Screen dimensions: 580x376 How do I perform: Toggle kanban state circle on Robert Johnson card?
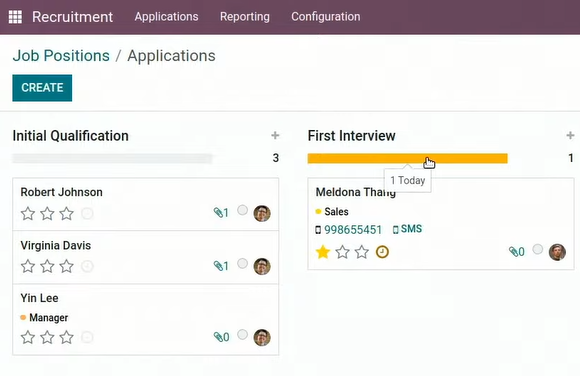pyautogui.click(x=242, y=210)
